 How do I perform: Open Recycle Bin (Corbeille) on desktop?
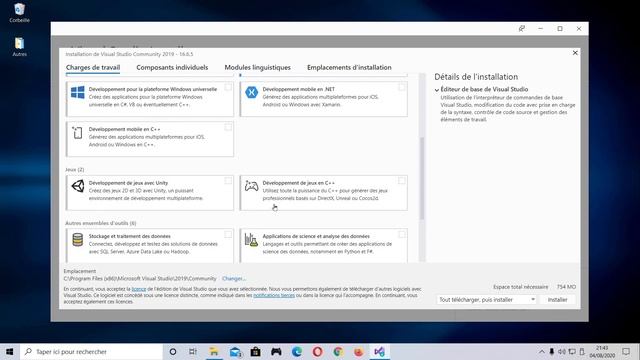point(19,12)
